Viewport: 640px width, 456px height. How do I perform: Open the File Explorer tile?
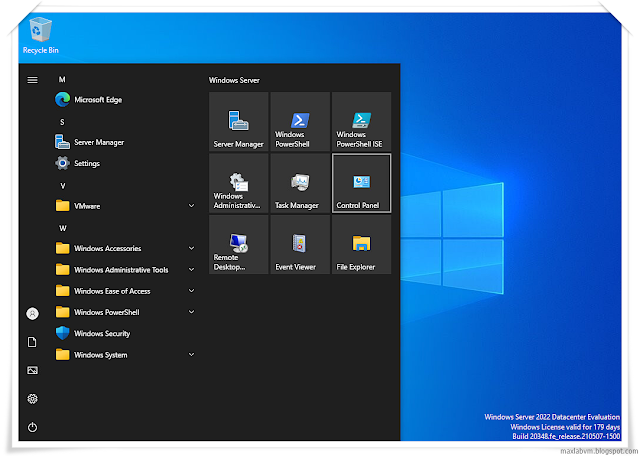(x=362, y=245)
